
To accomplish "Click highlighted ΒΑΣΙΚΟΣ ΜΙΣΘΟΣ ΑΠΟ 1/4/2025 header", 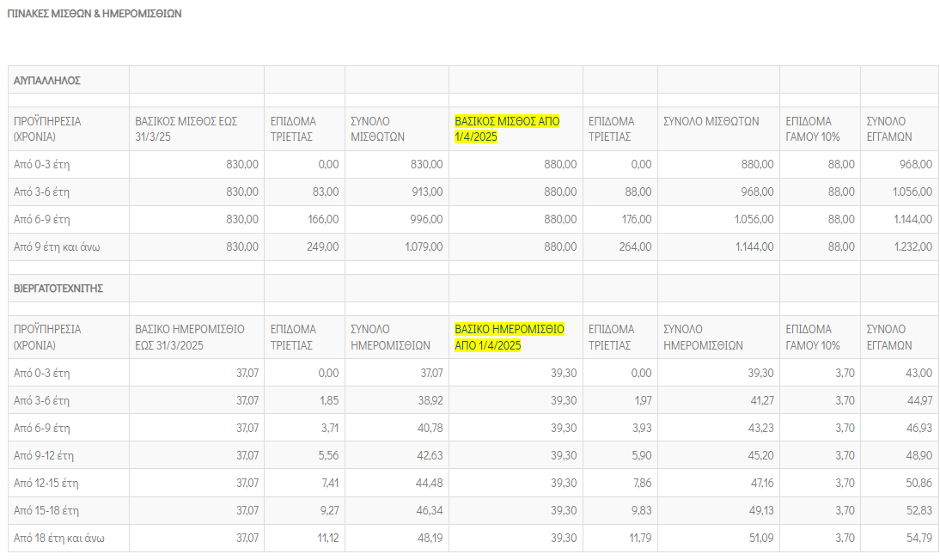I will [x=507, y=129].
